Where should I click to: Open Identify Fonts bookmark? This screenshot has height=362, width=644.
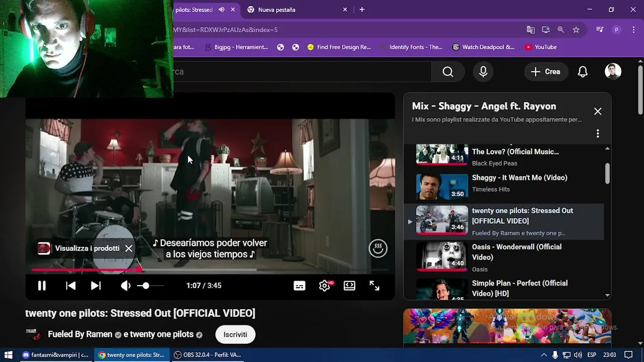411,47
